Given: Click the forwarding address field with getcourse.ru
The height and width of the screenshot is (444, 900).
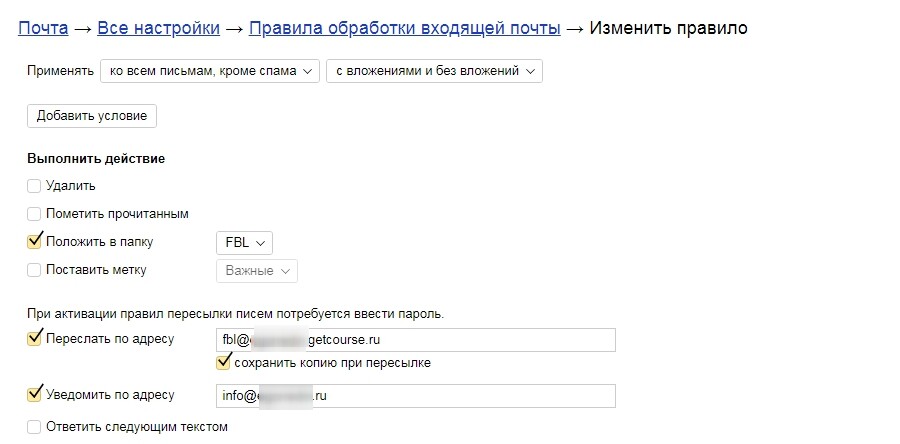Looking at the screenshot, I should point(415,340).
